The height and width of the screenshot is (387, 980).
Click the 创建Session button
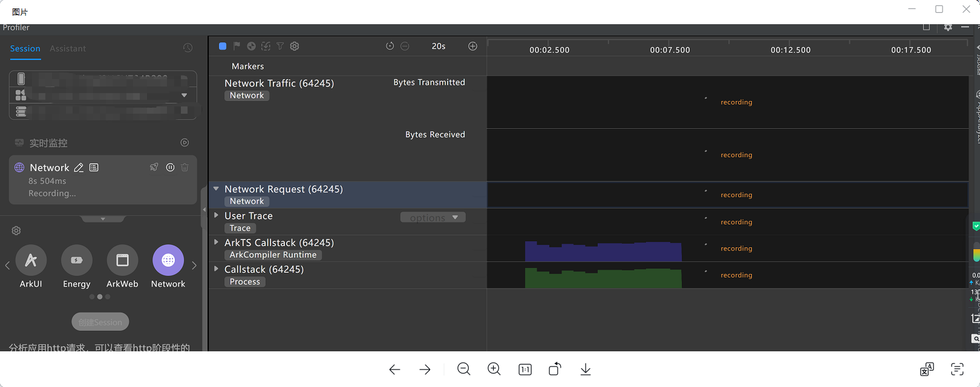[100, 322]
